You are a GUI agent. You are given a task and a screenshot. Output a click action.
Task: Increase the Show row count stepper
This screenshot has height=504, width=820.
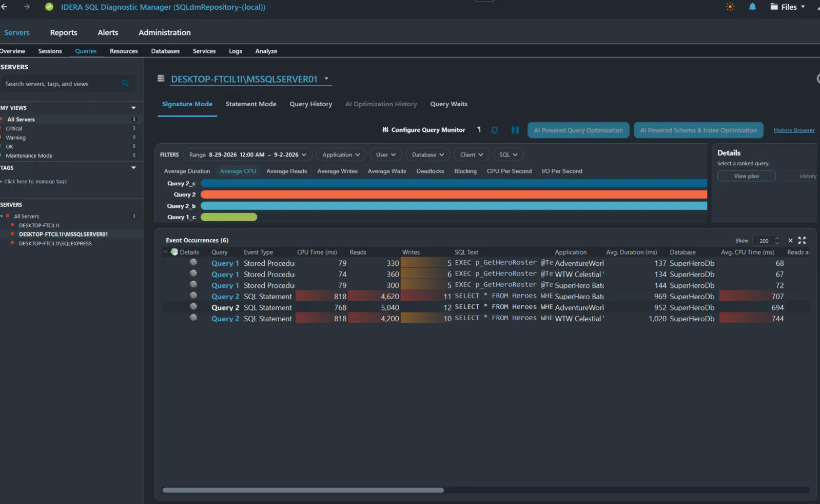[x=777, y=238]
